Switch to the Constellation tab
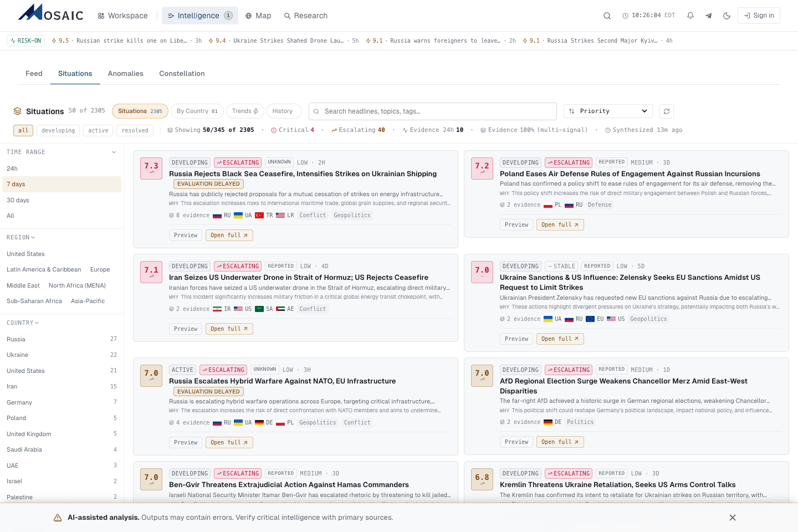 (x=182, y=74)
